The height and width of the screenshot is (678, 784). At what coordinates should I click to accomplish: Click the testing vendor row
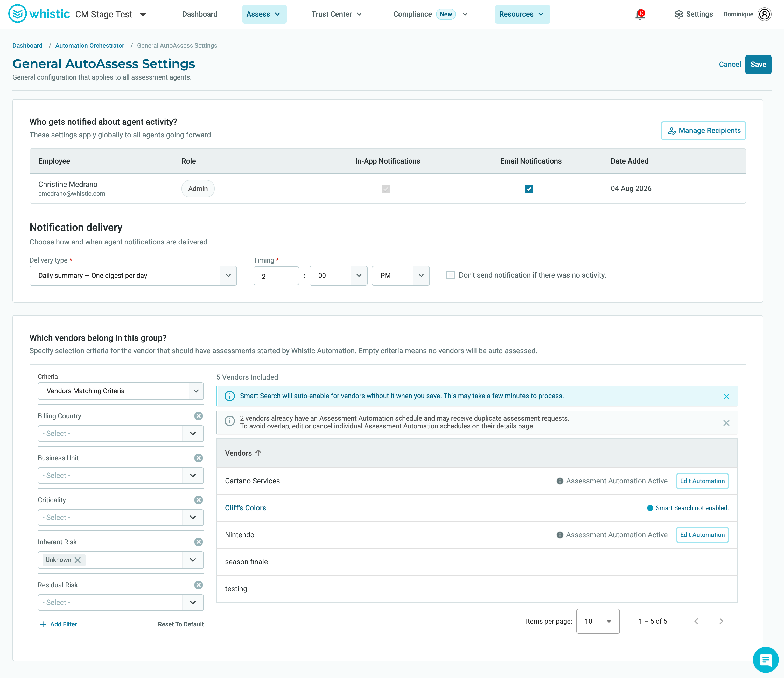tap(477, 589)
